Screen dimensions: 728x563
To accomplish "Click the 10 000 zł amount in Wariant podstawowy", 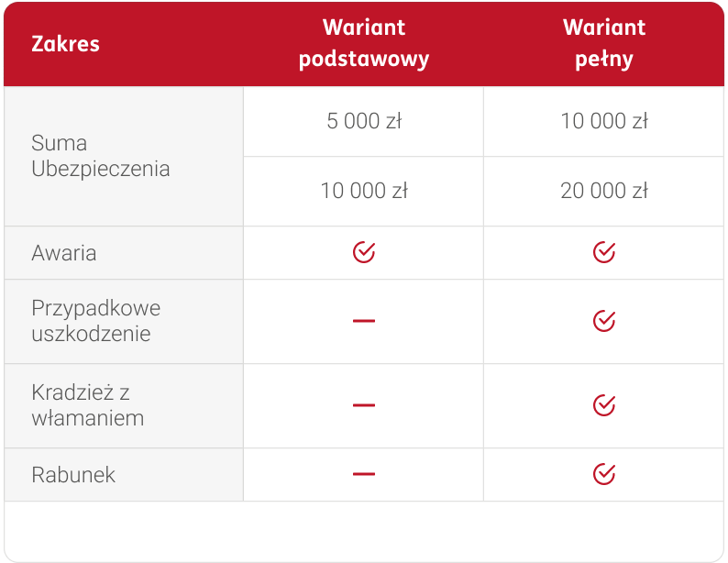I will 364,191.
